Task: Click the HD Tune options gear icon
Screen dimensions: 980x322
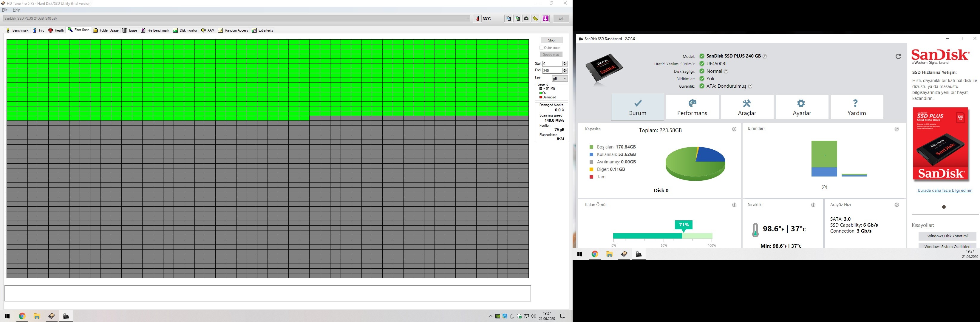Action: [535, 18]
